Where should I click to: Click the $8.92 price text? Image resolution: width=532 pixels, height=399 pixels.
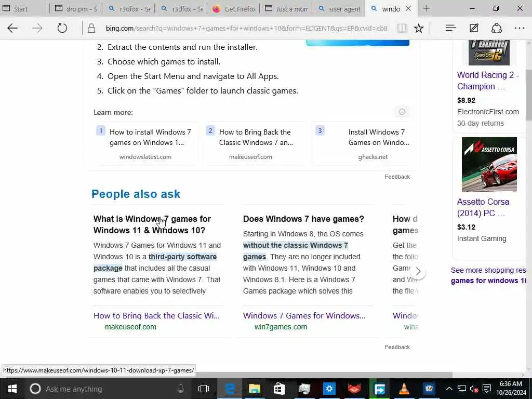point(466,100)
